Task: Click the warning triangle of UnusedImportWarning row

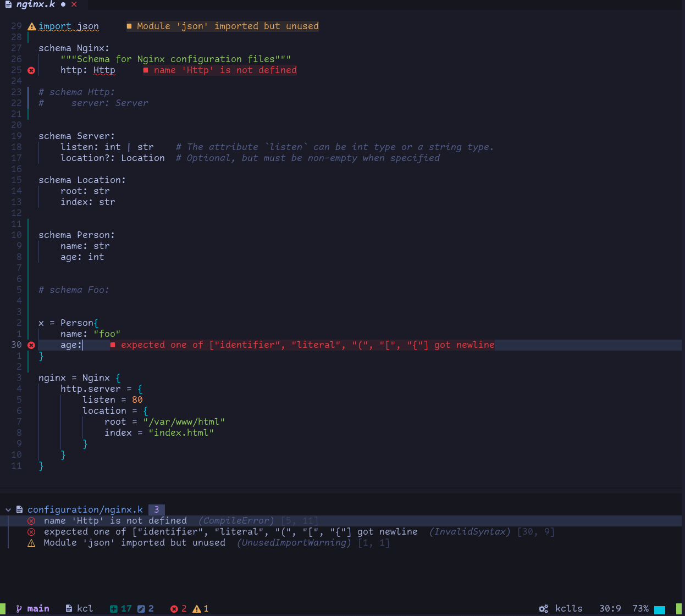Action: (31, 543)
